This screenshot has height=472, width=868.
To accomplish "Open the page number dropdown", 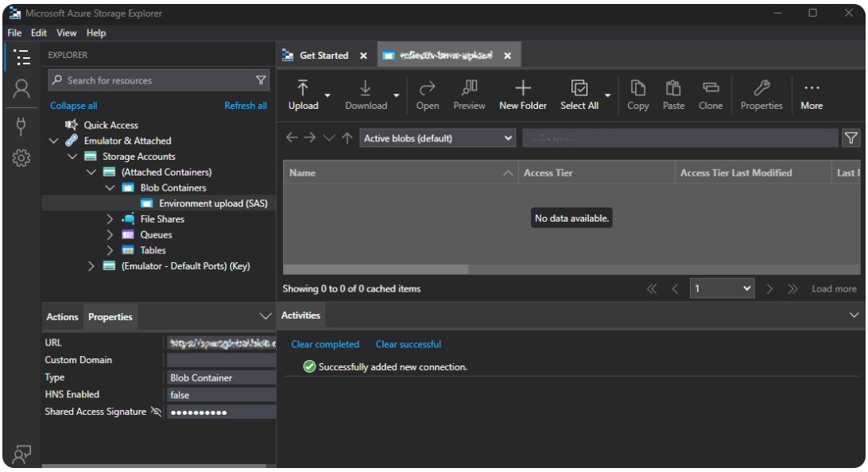I will coord(722,288).
